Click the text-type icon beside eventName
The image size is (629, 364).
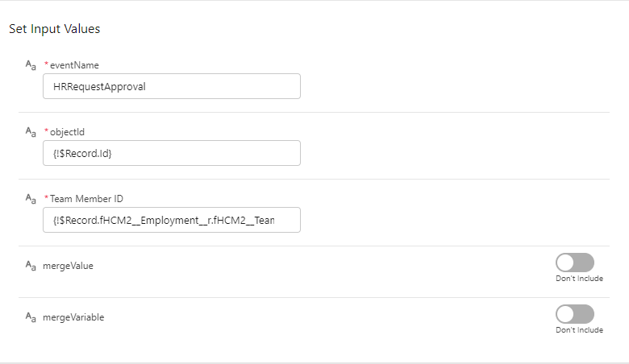[x=31, y=65]
